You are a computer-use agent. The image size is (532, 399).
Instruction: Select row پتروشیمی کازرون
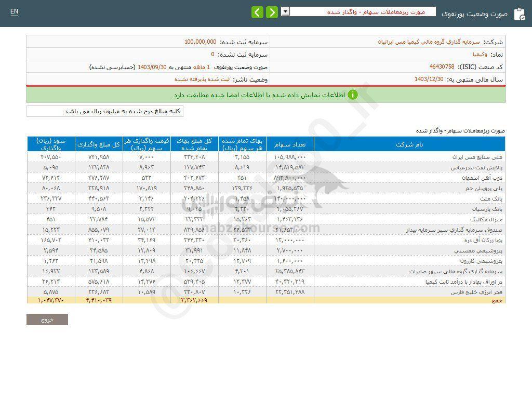(x=266, y=261)
